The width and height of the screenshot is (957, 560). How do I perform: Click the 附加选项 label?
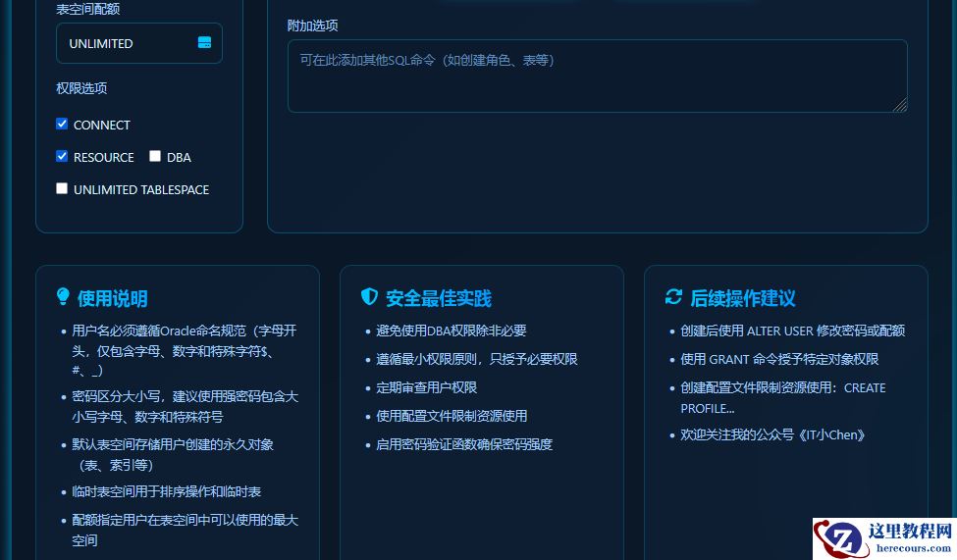(312, 25)
